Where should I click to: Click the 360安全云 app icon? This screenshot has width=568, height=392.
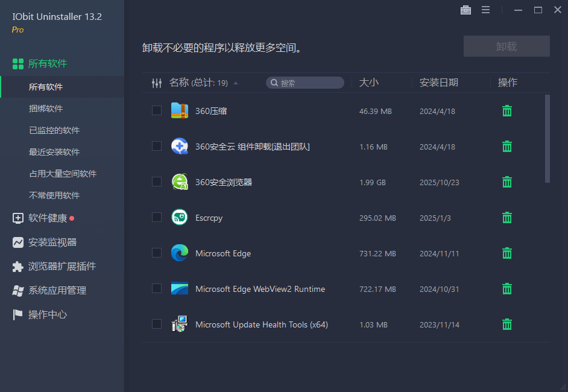pos(180,146)
